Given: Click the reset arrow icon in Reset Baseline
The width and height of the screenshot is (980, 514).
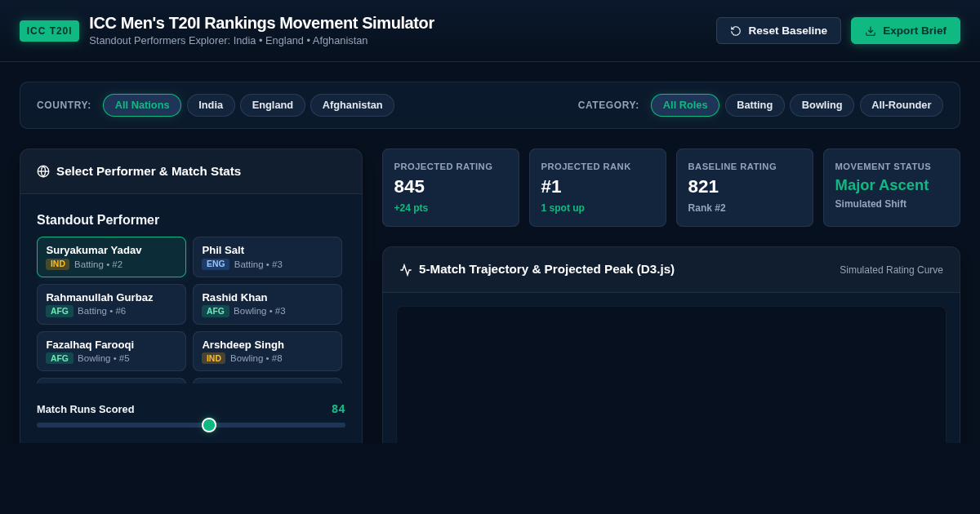Looking at the screenshot, I should coord(736,31).
